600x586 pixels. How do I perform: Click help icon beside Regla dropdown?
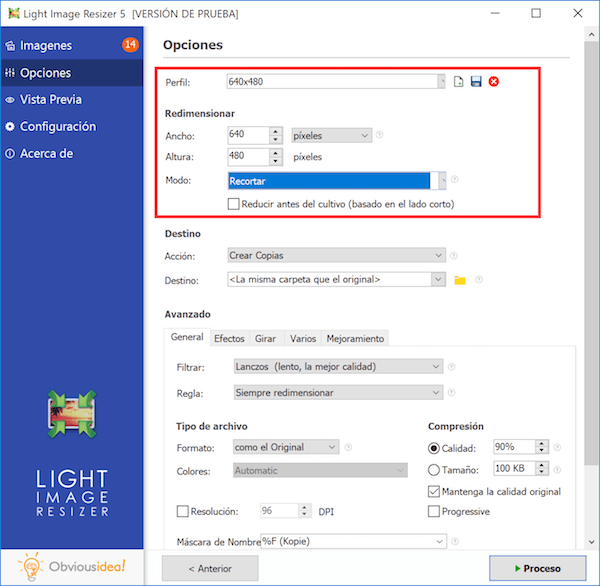[x=452, y=392]
